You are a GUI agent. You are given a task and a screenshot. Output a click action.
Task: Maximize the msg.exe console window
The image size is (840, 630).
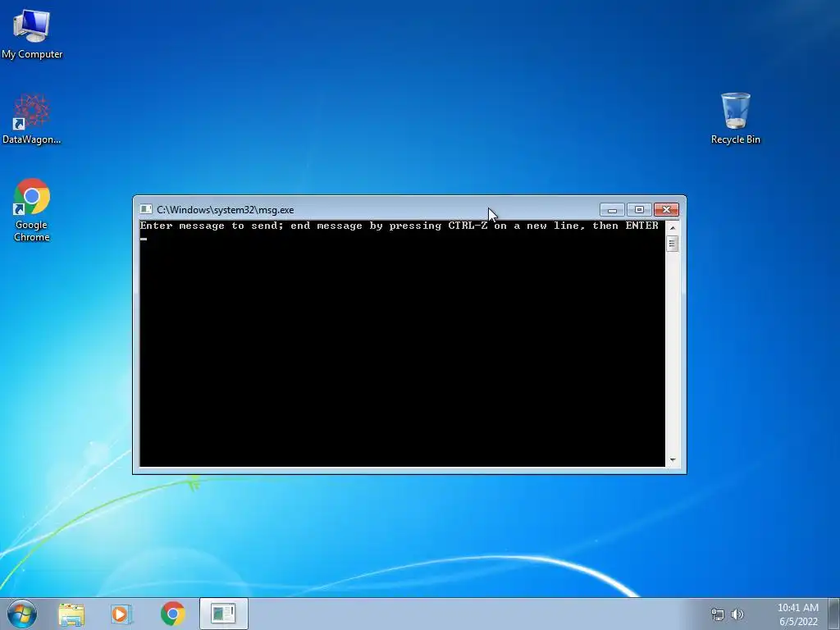[639, 209]
